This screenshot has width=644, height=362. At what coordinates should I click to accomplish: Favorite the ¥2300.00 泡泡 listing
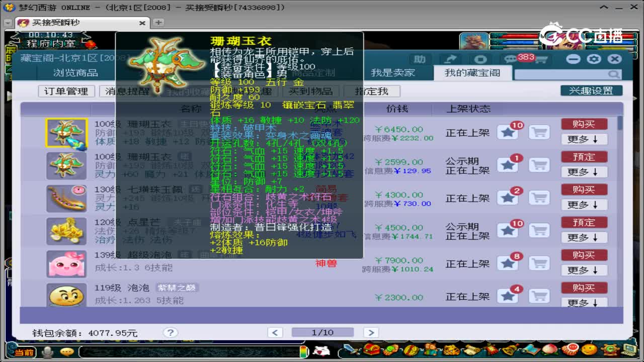508,296
